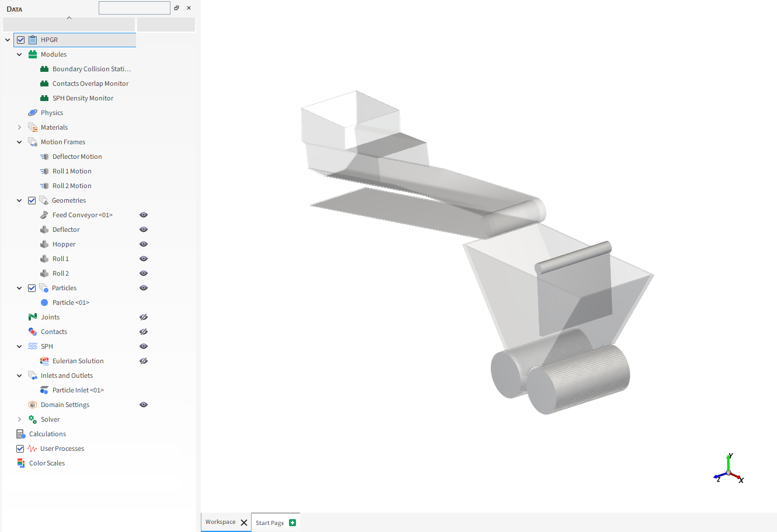Viewport: 777px width, 532px height.
Task: Open the Calculations calculator icon
Action: coord(21,434)
